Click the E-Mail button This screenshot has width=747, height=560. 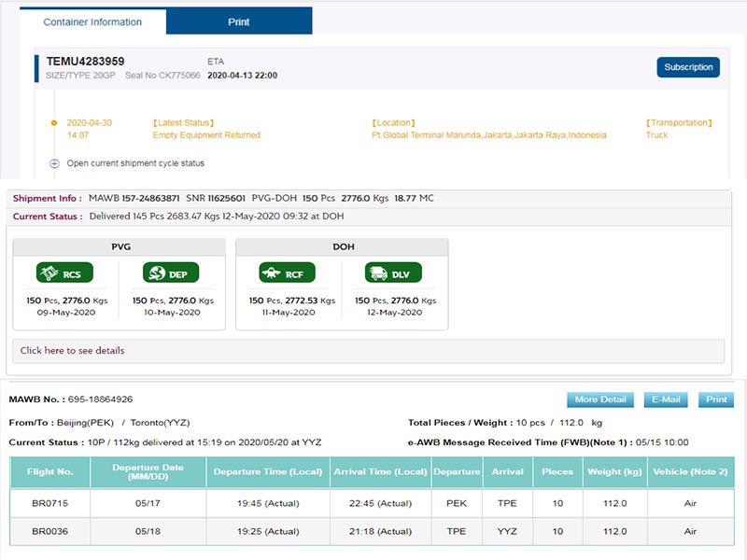pyautogui.click(x=666, y=399)
